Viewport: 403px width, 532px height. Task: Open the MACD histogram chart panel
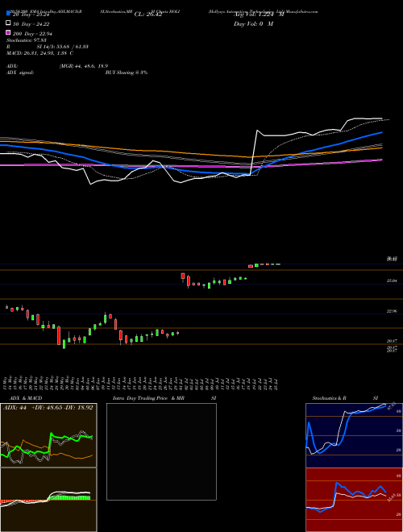pos(48,500)
